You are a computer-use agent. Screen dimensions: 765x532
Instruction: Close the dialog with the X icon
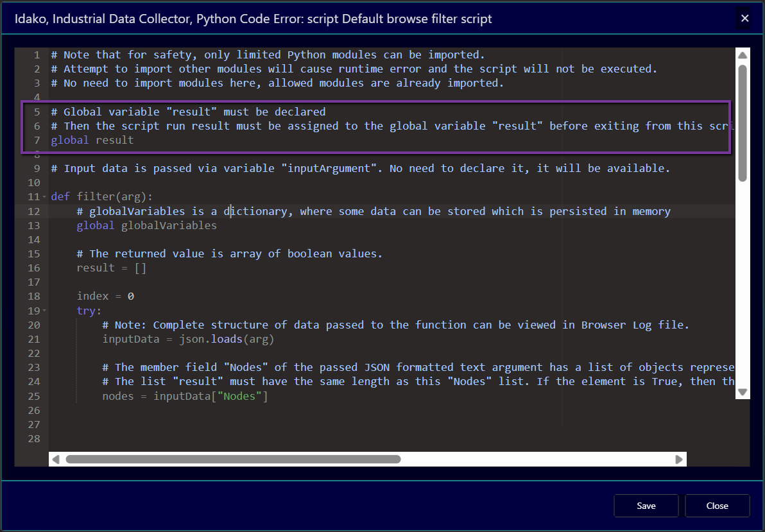(744, 19)
